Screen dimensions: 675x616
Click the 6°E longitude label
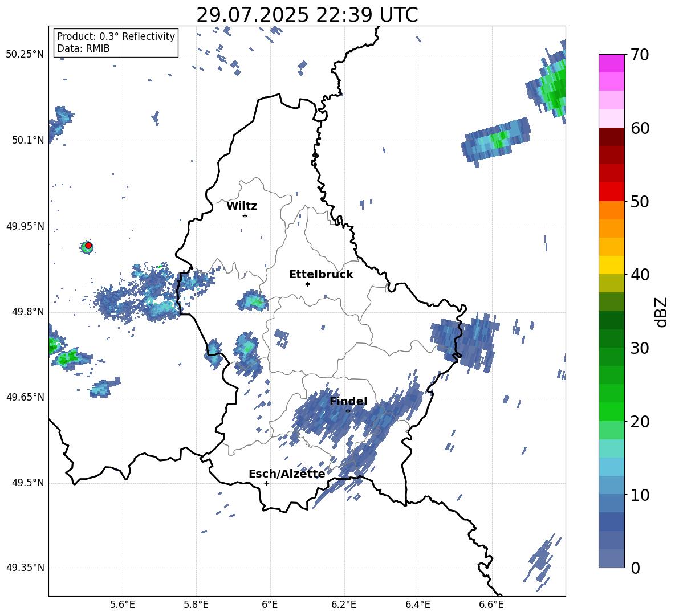point(270,605)
